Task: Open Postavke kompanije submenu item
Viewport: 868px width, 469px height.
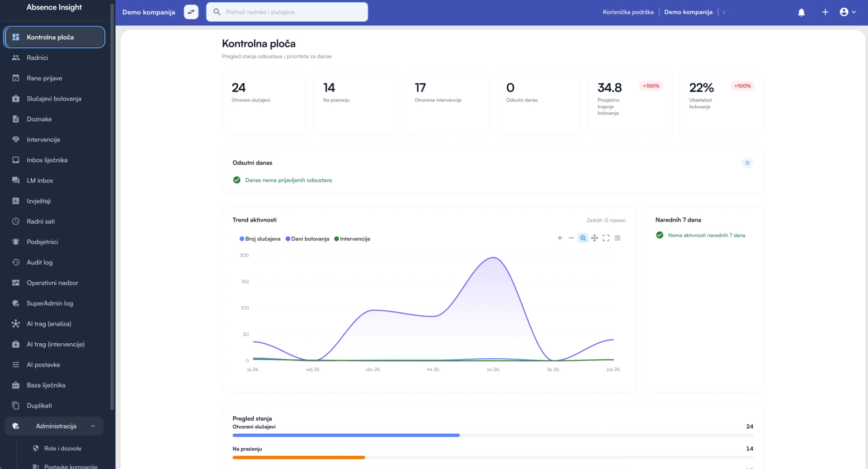Action: coord(66,466)
